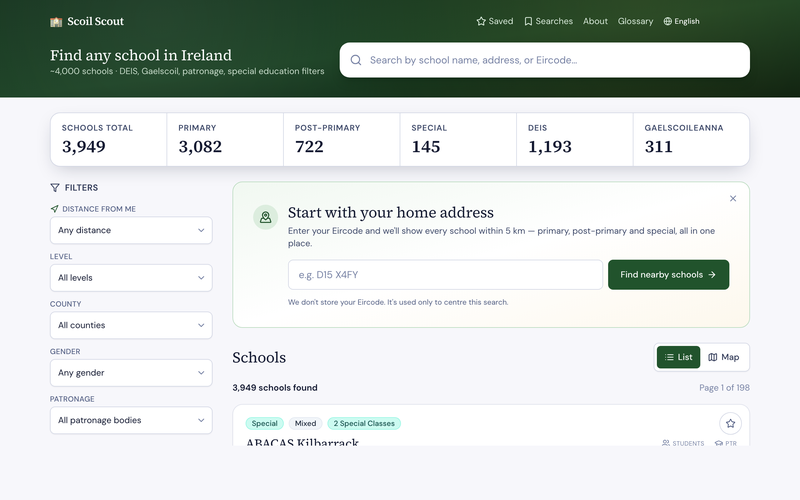
Task: Click the Students people icon
Action: [x=666, y=443]
